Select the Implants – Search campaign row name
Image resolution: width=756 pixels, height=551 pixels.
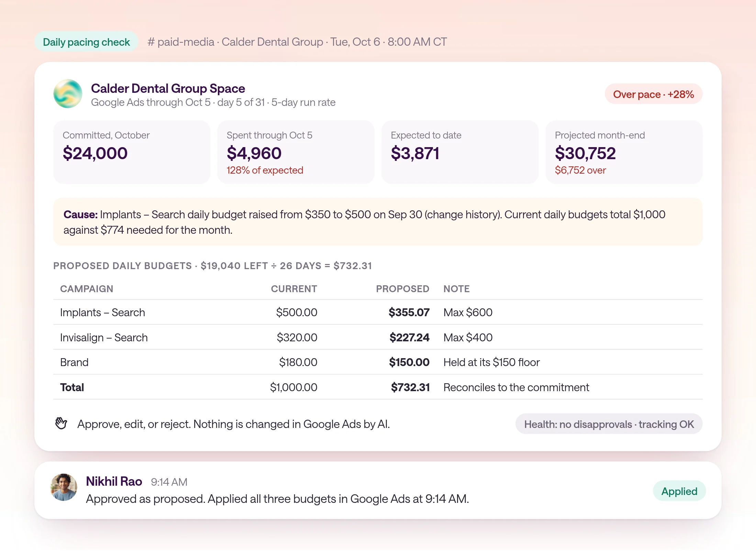tap(103, 312)
